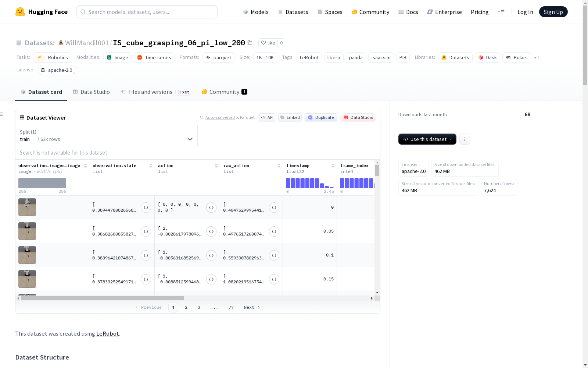588x368 pixels.
Task: Go to Spaces in the top navigation
Action: (x=330, y=12)
